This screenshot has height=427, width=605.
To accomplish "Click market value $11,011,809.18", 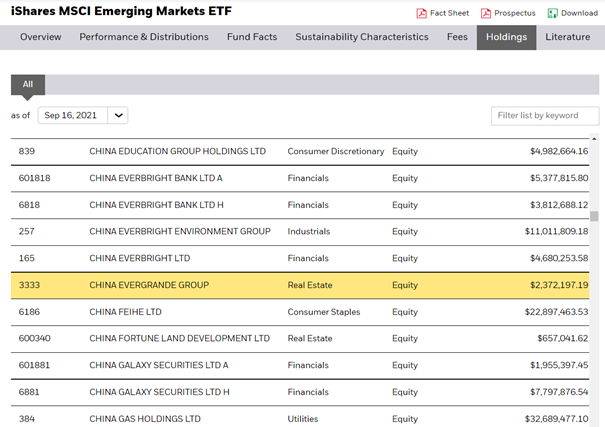I will click(x=556, y=231).
